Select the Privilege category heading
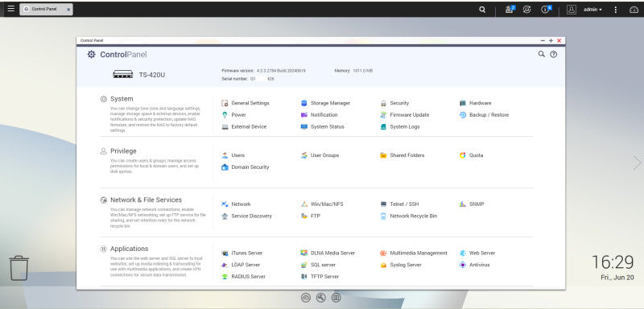 tap(123, 151)
